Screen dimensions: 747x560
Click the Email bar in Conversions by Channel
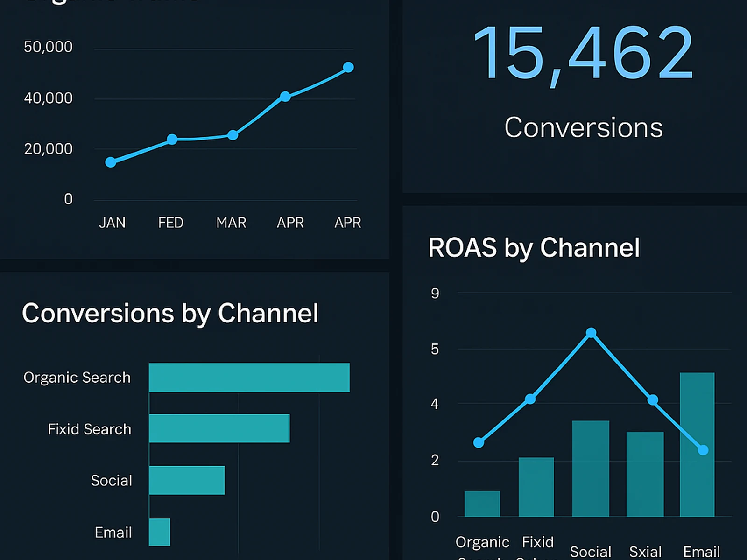point(159,532)
